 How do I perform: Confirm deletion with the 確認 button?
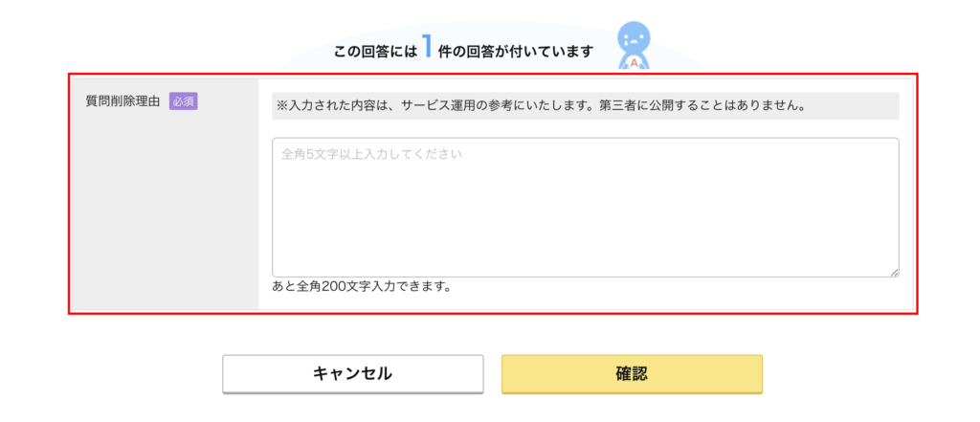(x=632, y=374)
